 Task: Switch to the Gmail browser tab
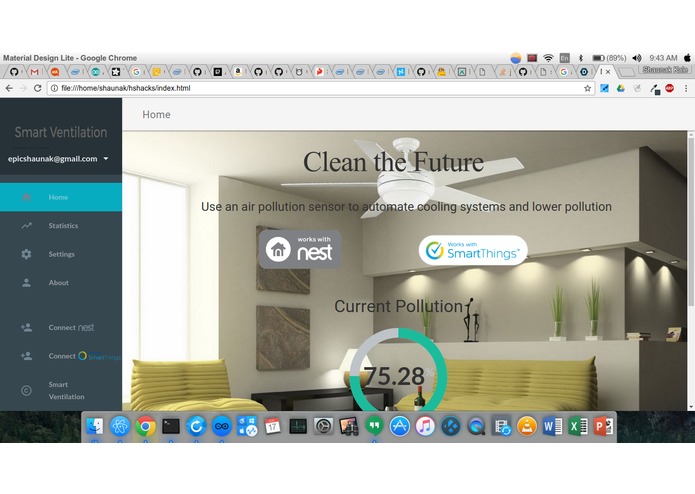click(x=35, y=71)
